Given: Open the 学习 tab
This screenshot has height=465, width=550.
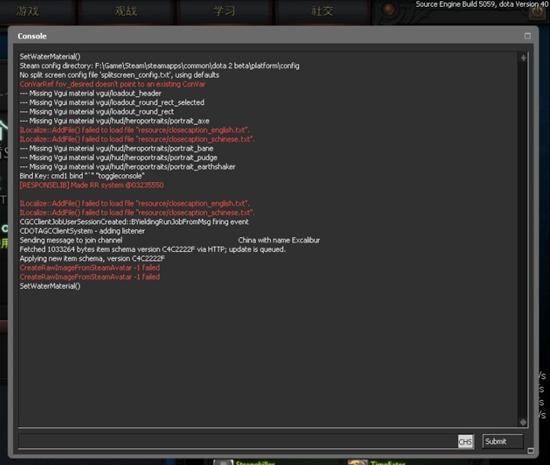Looking at the screenshot, I should click(224, 11).
